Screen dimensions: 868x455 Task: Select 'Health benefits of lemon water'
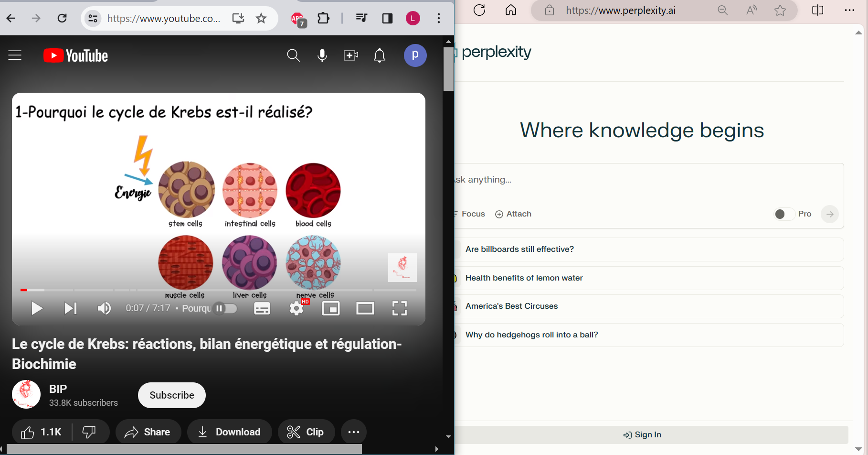649,278
